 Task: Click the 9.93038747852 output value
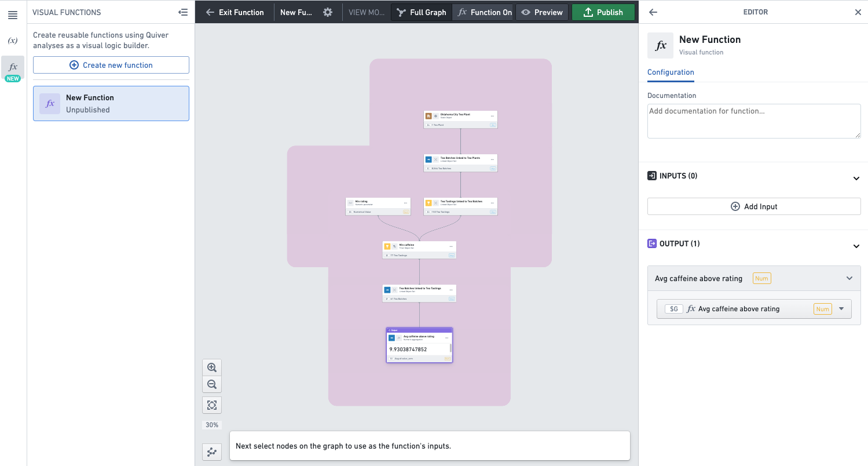pos(408,349)
